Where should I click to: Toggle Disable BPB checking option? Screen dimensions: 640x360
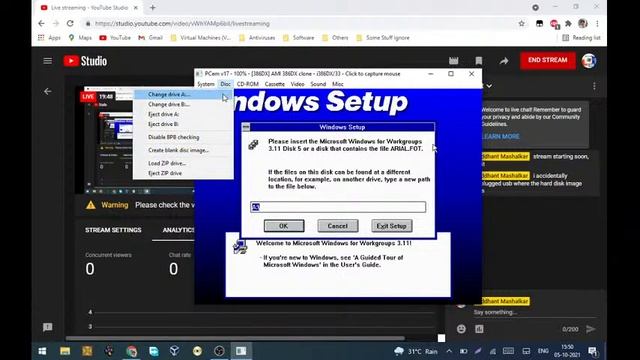[183, 137]
